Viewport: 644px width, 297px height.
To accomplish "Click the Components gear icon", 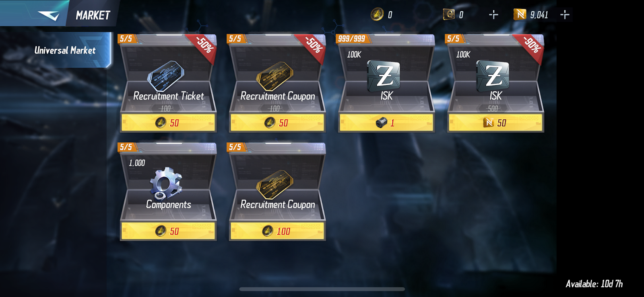I will point(166,184).
